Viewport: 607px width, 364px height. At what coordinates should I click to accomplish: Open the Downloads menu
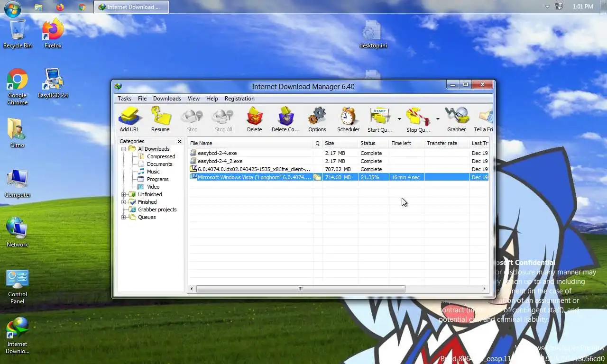(x=167, y=99)
